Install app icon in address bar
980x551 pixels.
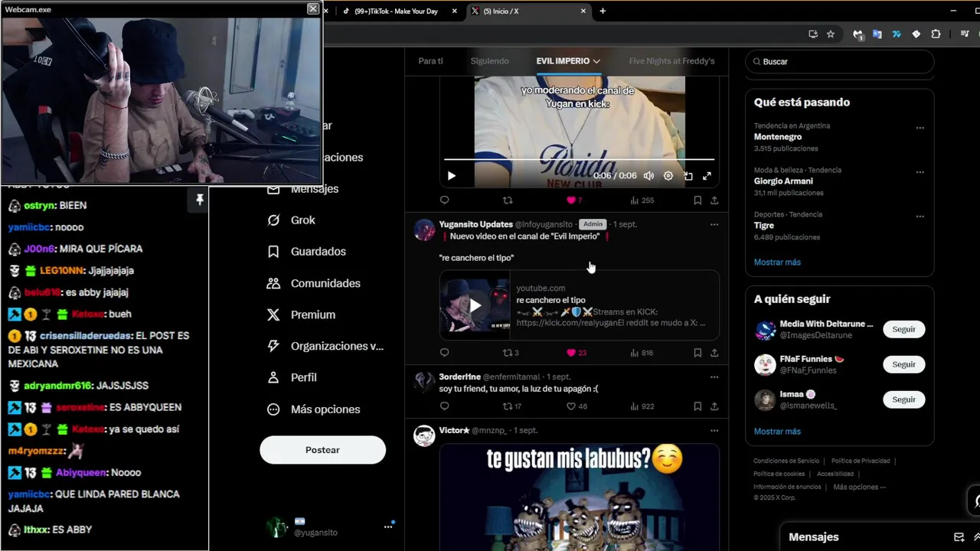(813, 34)
